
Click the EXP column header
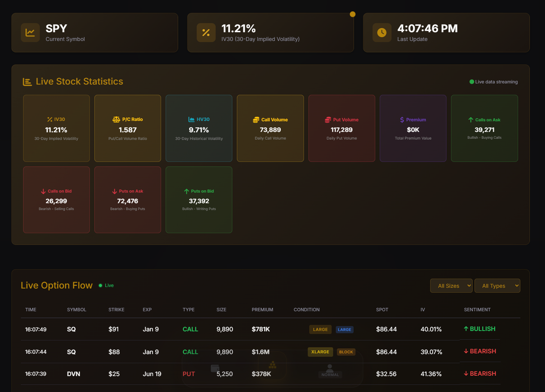pyautogui.click(x=147, y=310)
